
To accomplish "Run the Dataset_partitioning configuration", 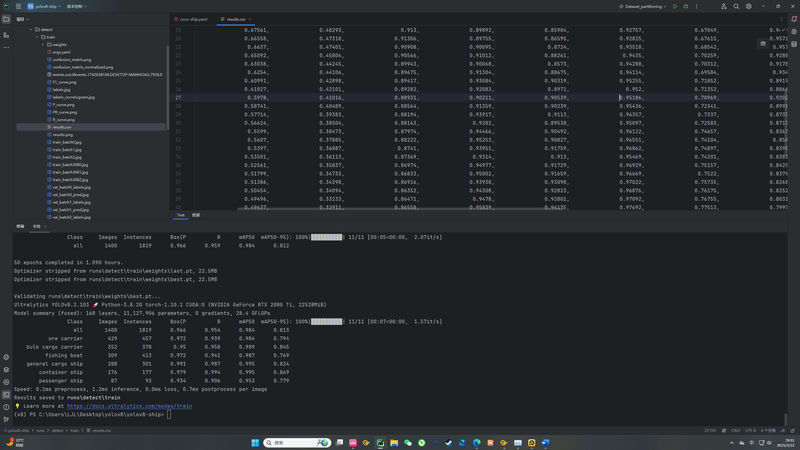I will [675, 6].
